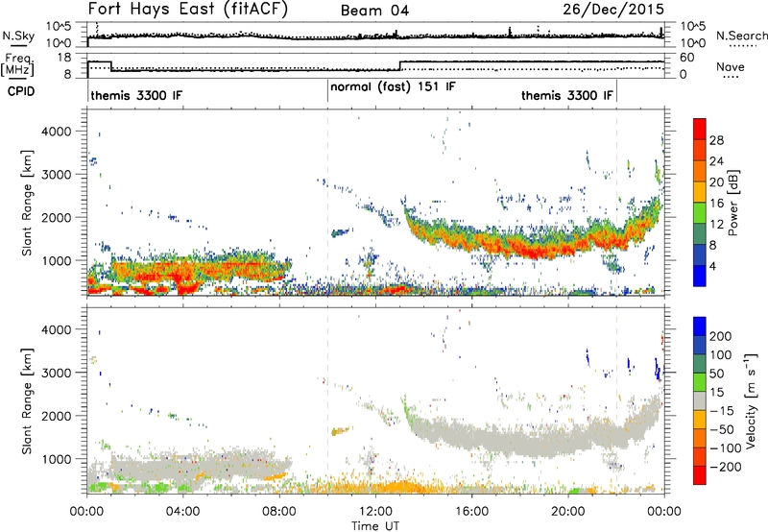Click the '12:00' time axis tick label
The image size is (768, 532).
click(x=375, y=512)
